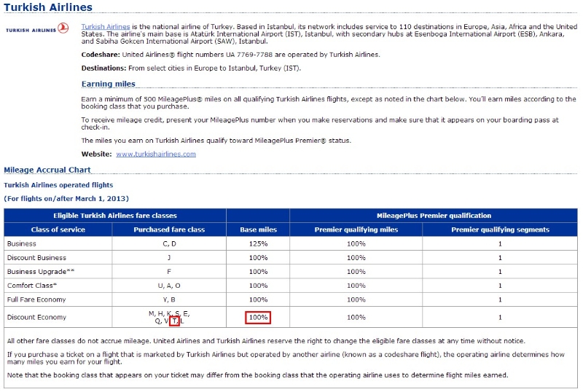Click fare class cell 'U, A, O'
Screen dimensions: 583x392
tap(169, 286)
